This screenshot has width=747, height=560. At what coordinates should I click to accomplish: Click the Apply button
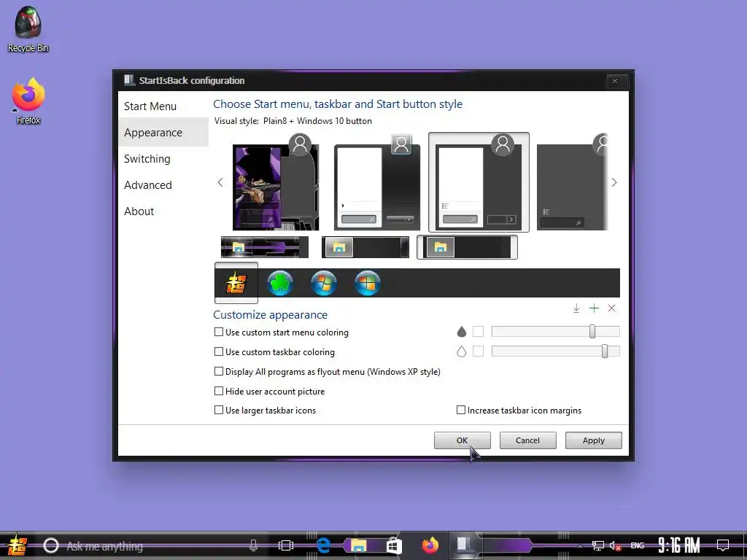[x=593, y=440]
